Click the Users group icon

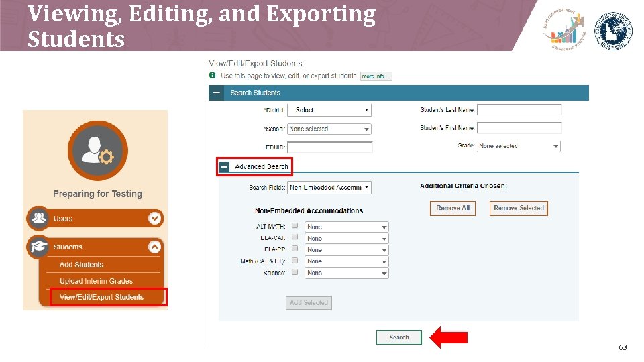coord(39,218)
